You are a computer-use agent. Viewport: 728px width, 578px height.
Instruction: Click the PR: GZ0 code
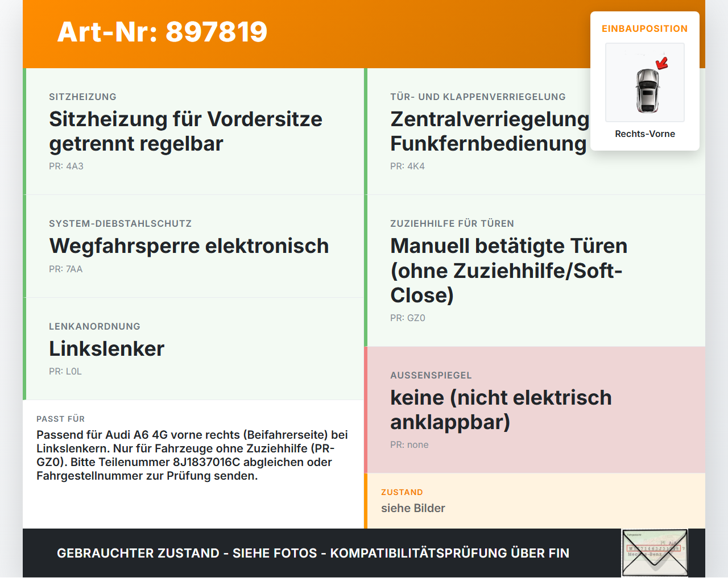pyautogui.click(x=407, y=318)
